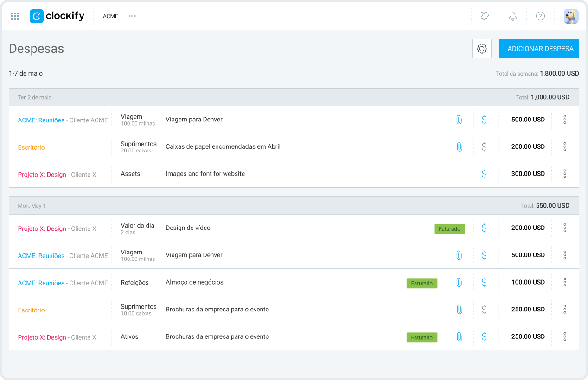The image size is (588, 380).
Task: Select the ACME workspace name
Action: pos(110,16)
